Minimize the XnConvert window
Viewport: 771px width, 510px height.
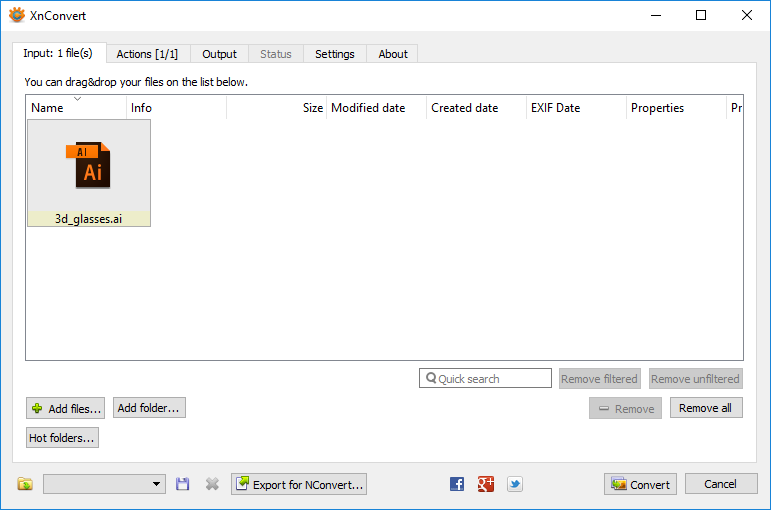tap(656, 15)
